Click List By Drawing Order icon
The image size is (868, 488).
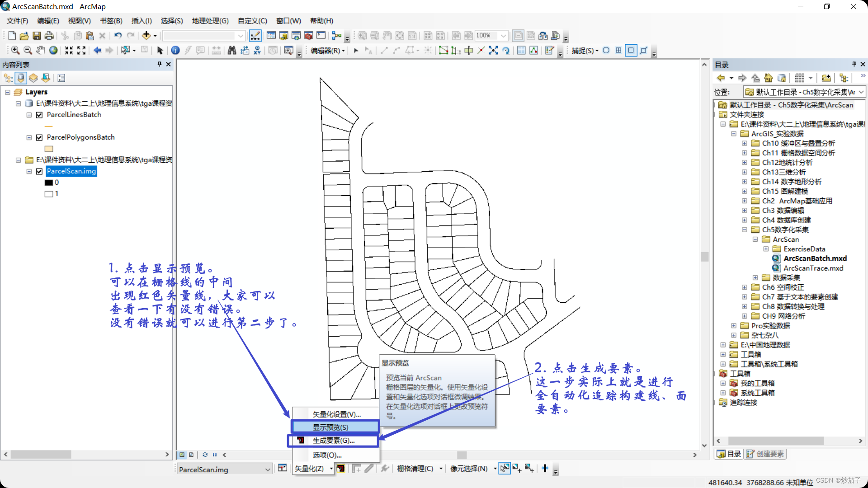[9, 78]
